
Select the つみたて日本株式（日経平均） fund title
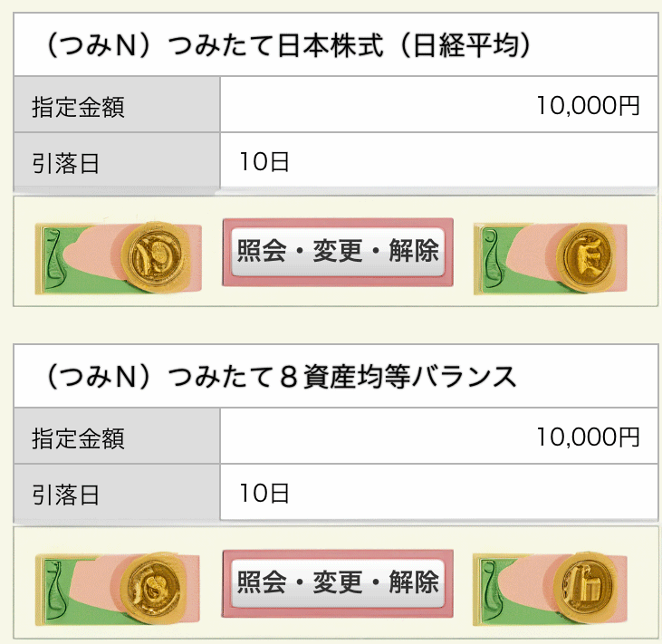287,45
